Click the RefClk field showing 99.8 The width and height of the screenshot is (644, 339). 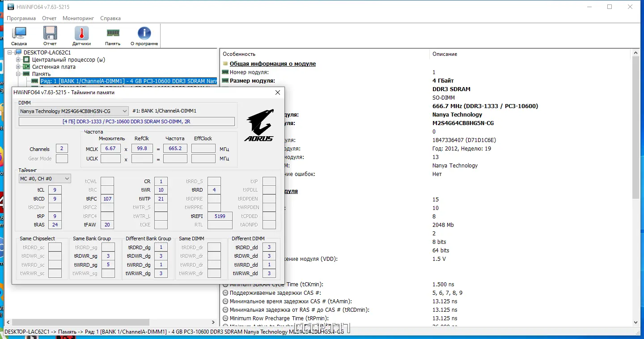point(142,149)
